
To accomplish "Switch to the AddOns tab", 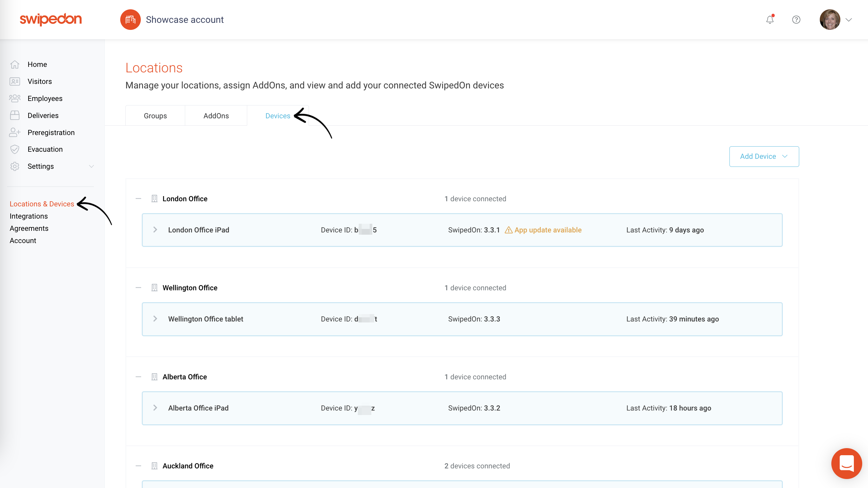I will tap(216, 116).
